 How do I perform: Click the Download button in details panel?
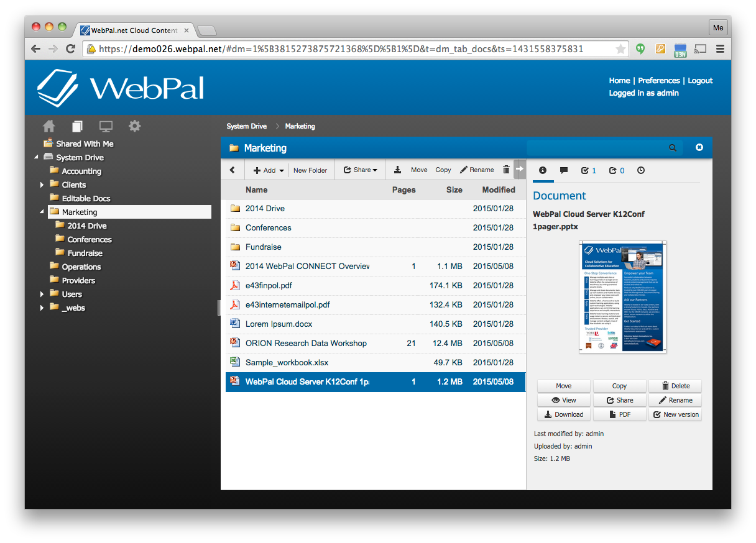pyautogui.click(x=564, y=414)
